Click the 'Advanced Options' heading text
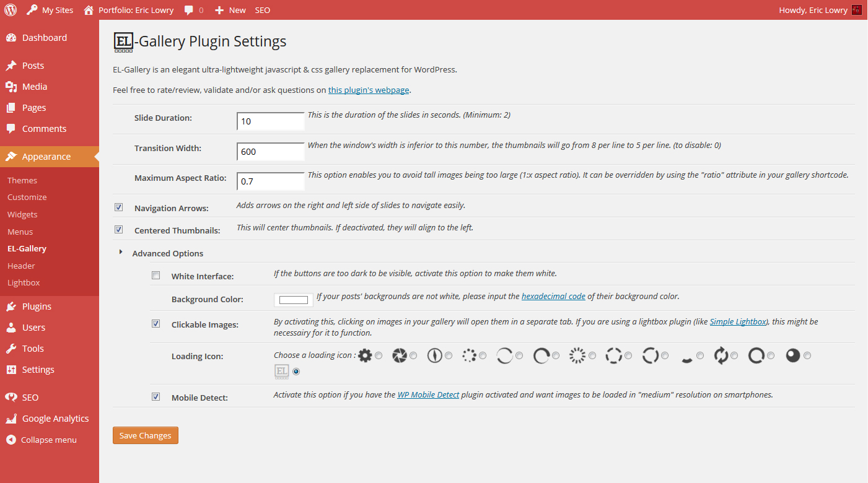 click(x=168, y=253)
